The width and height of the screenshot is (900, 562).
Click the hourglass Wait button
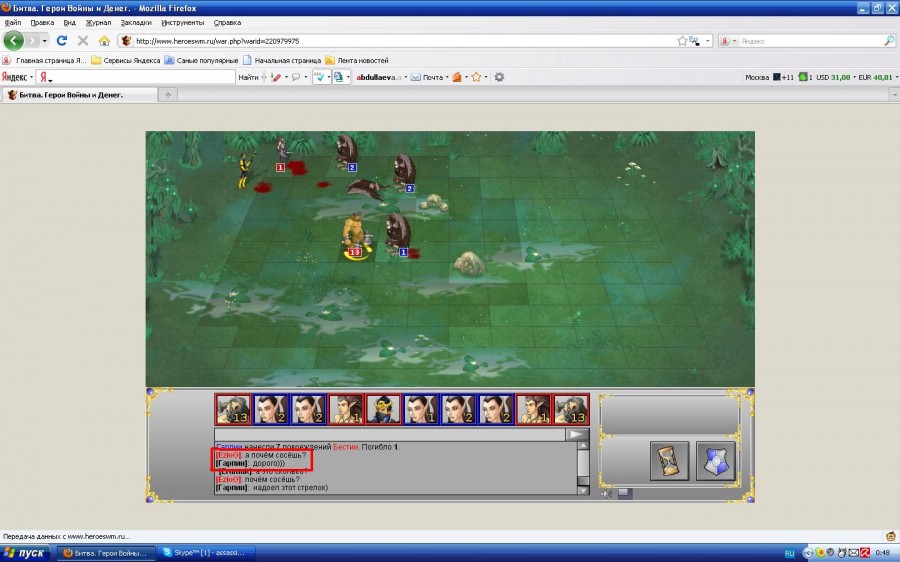point(669,460)
